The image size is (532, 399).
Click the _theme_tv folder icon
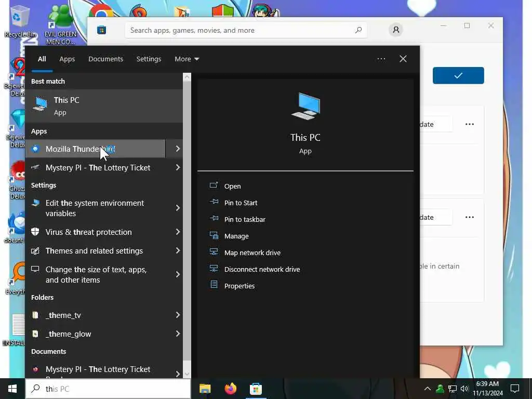(35, 315)
